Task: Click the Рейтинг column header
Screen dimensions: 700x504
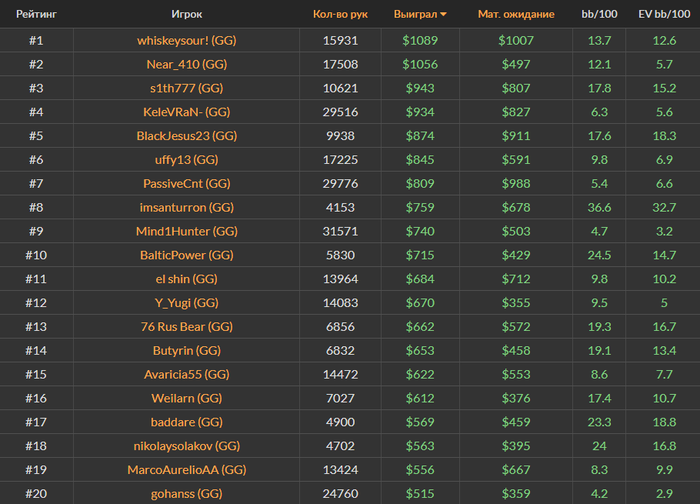Action: 35,15
